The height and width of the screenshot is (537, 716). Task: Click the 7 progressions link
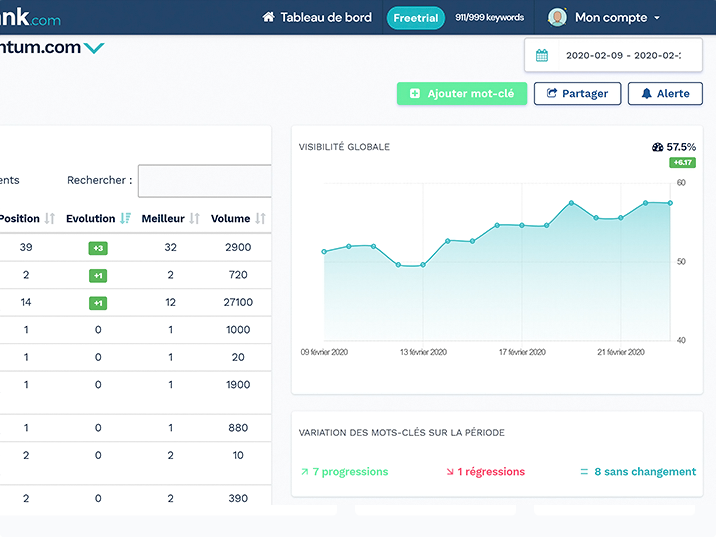(343, 472)
